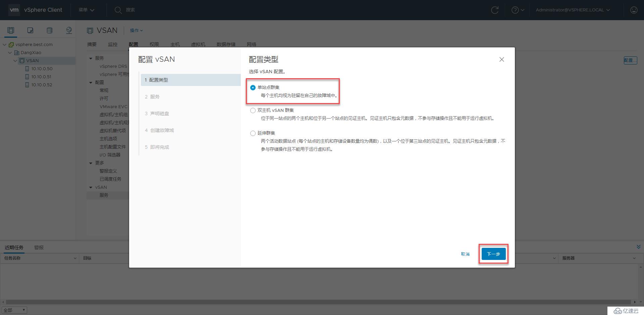Screen dimensions: 644x315
Task: Open the 服务器 column dropdown arrow
Action: tap(634, 258)
